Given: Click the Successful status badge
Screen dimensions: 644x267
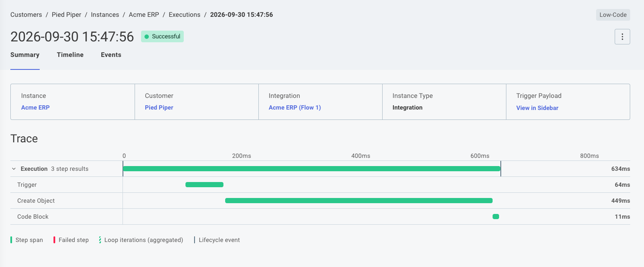Looking at the screenshot, I should click(x=162, y=37).
